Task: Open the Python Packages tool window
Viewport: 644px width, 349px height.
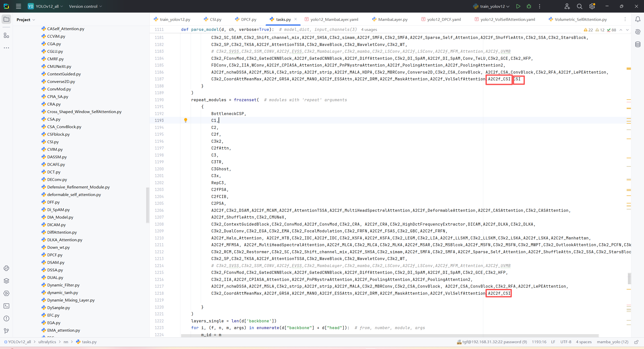Action: point(6,281)
